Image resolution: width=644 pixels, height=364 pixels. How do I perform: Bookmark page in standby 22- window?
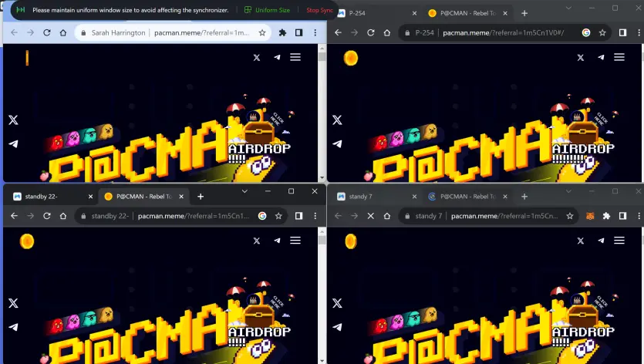click(278, 216)
